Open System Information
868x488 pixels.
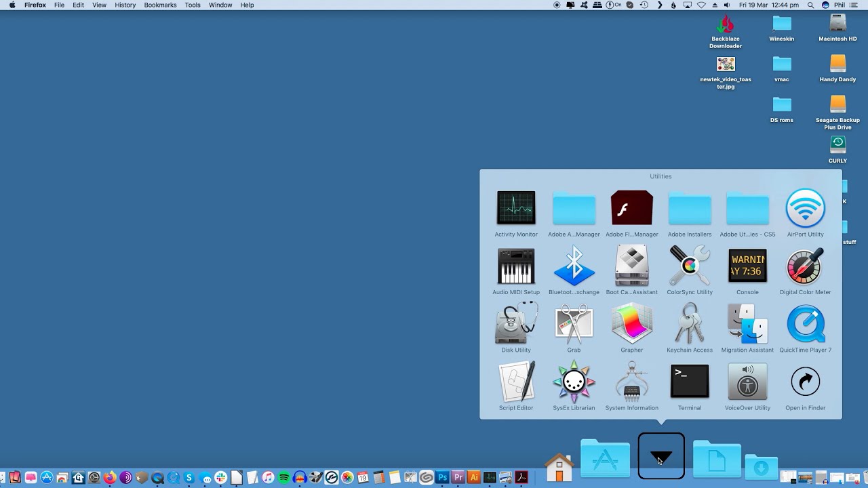[632, 382]
